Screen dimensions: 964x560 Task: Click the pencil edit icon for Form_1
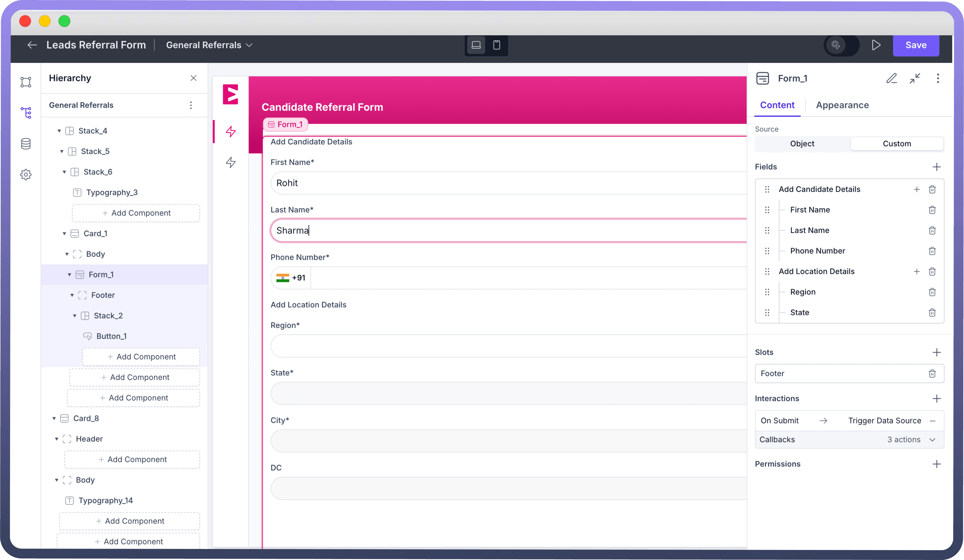891,78
